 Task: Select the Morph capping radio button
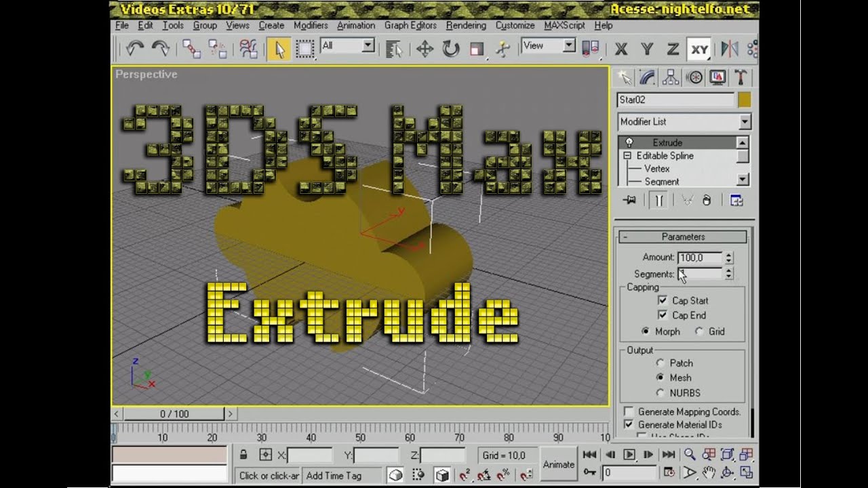point(646,331)
